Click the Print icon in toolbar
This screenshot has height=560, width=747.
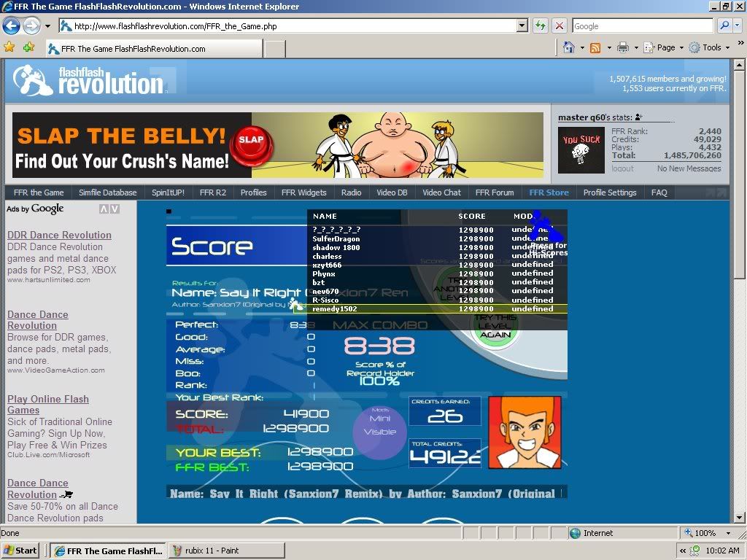click(623, 47)
